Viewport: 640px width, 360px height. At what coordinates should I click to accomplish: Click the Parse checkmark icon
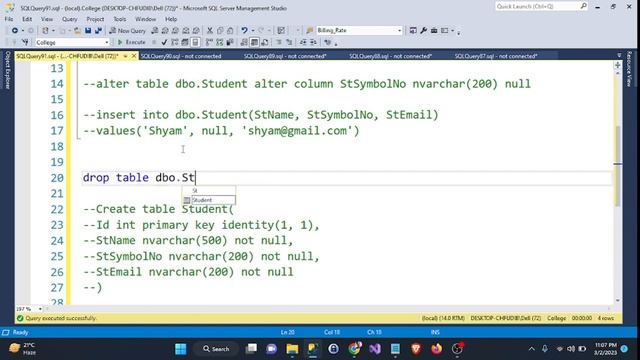click(164, 42)
